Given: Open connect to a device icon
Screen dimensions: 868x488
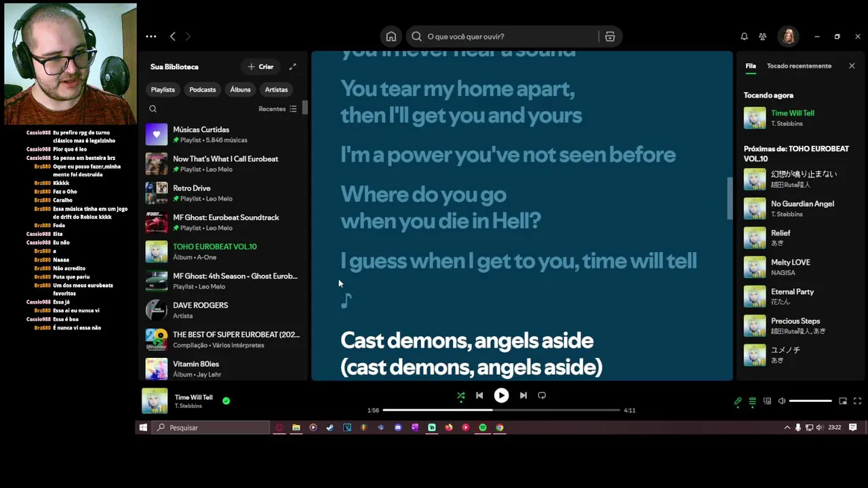Looking at the screenshot, I should (x=767, y=401).
